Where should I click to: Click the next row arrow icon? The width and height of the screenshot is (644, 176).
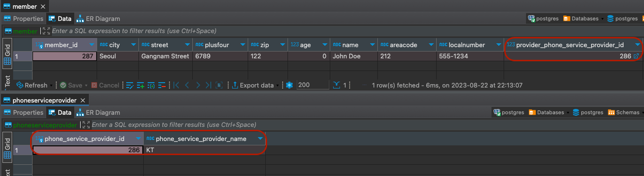(x=198, y=85)
